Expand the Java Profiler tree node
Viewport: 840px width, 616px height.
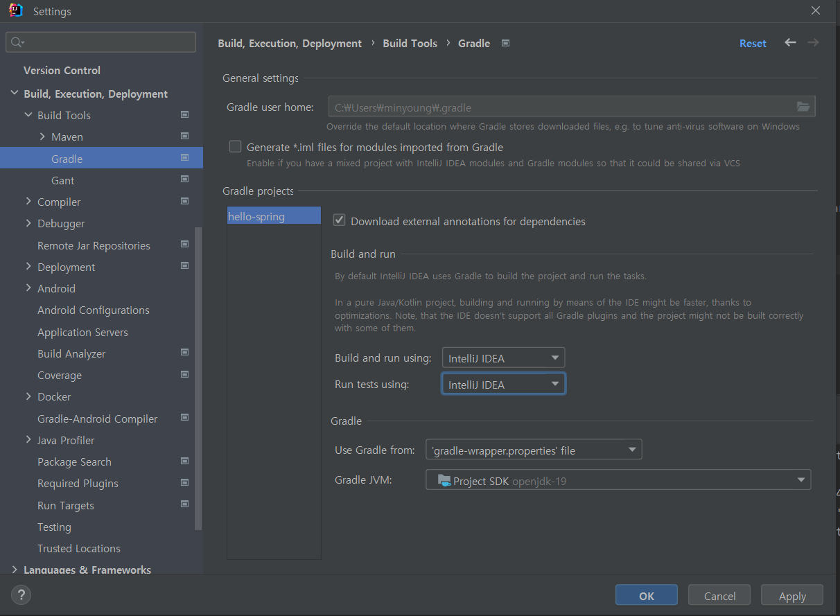click(28, 440)
